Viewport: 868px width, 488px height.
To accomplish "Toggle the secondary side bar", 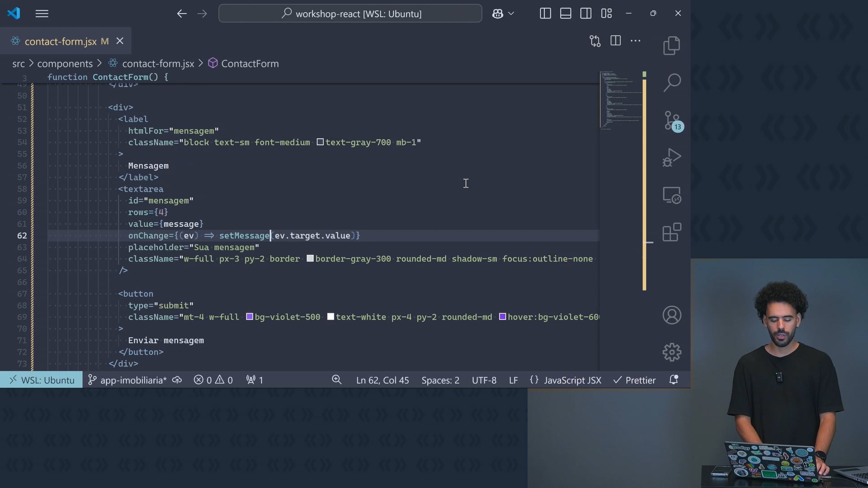I will click(586, 14).
